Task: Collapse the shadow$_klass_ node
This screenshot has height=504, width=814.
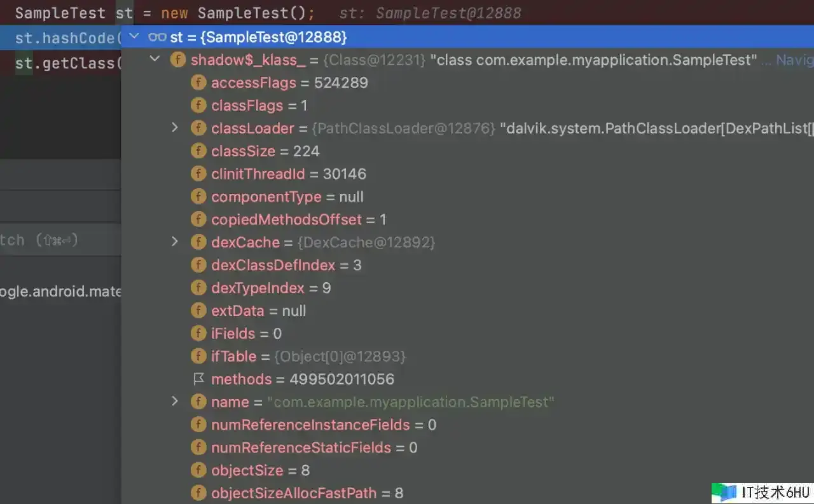Action: click(155, 60)
